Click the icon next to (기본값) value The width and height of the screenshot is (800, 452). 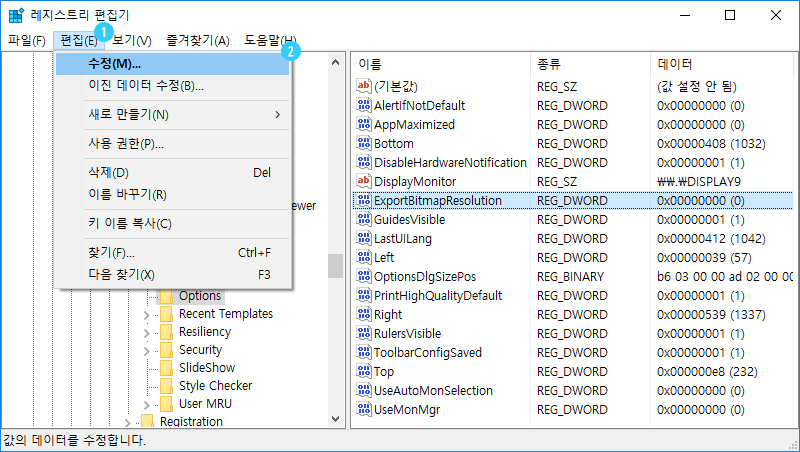(x=364, y=86)
